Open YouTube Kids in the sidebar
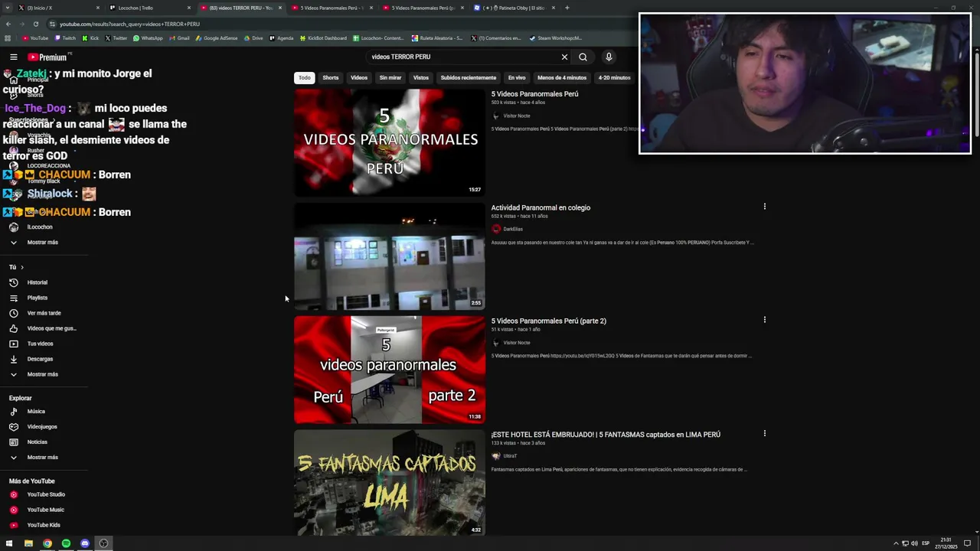Image resolution: width=980 pixels, height=551 pixels. (x=42, y=525)
